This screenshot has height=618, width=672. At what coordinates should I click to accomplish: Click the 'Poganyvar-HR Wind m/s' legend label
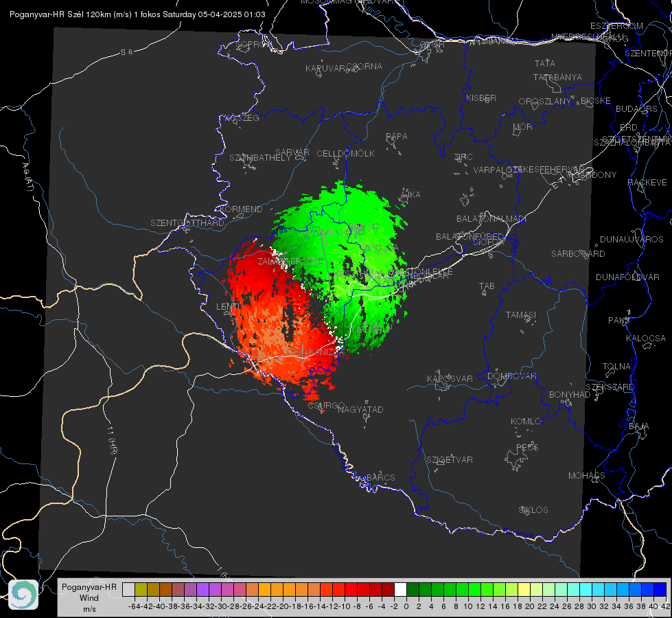click(89, 597)
